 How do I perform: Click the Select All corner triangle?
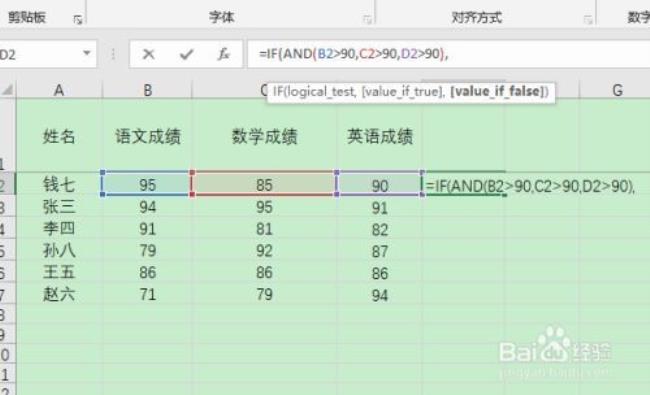pos(8,90)
